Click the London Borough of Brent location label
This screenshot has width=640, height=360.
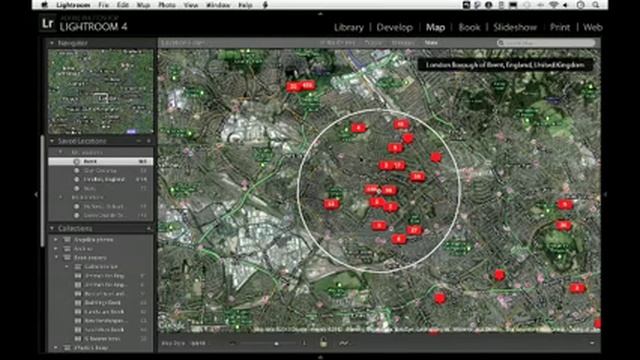(x=505, y=65)
